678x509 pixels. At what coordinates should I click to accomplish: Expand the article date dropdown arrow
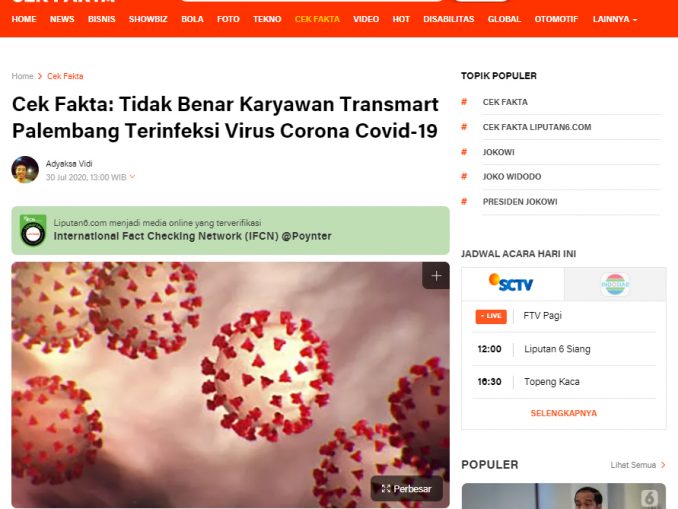[132, 176]
